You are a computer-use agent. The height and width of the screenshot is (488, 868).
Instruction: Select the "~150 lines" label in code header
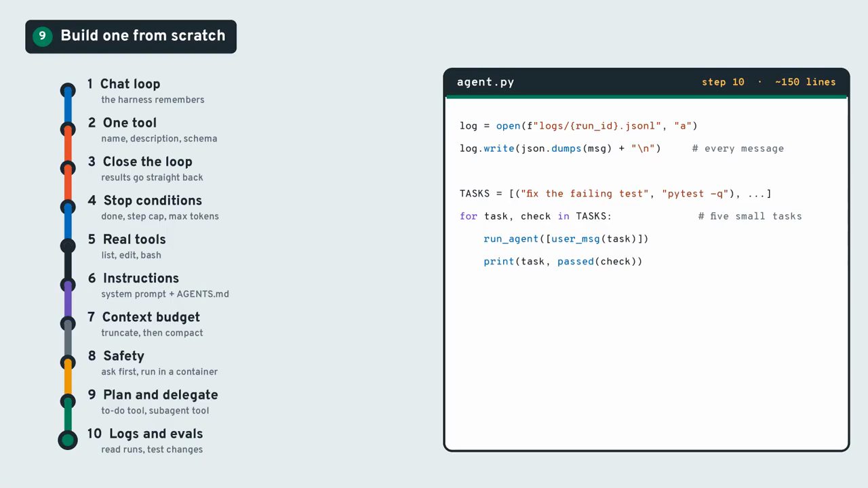(806, 82)
